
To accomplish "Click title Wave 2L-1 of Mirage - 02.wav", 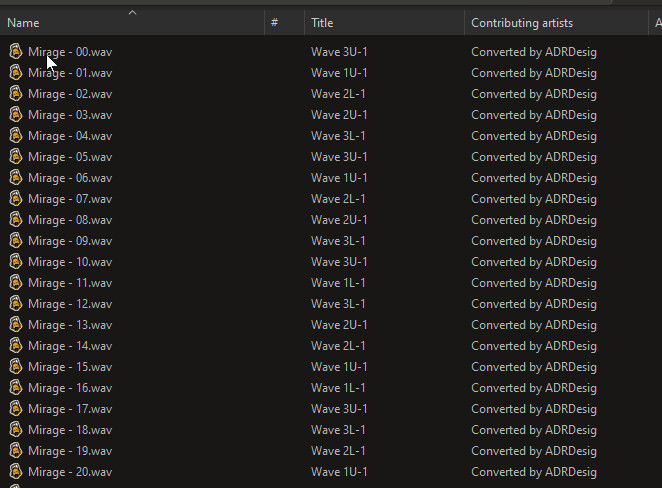I will click(x=338, y=94).
